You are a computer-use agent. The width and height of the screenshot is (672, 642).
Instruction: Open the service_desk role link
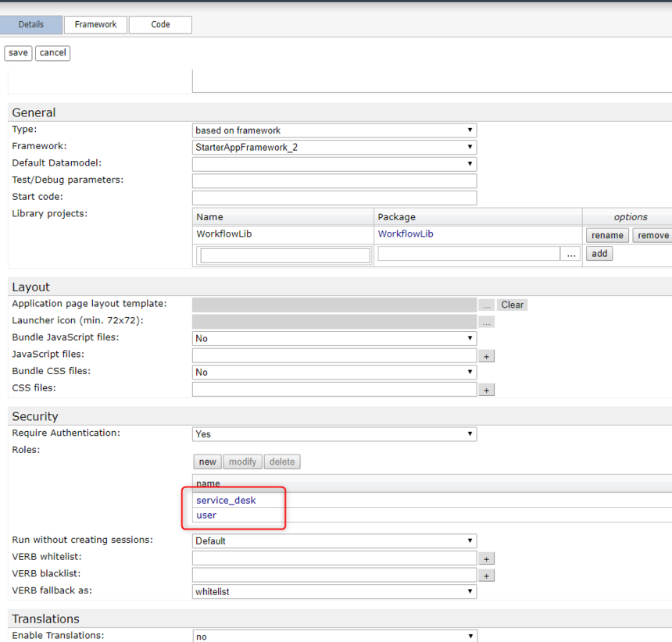[226, 501]
